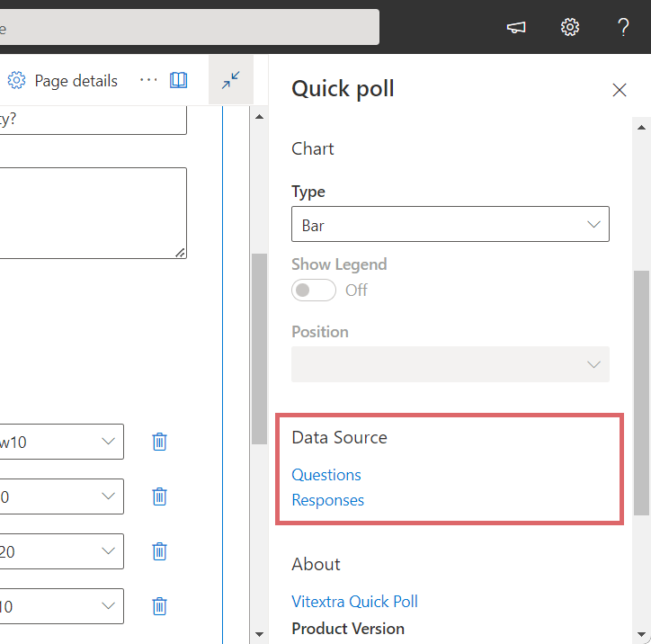Click the Show Legend label
Screen dimensions: 651x644
click(x=339, y=264)
